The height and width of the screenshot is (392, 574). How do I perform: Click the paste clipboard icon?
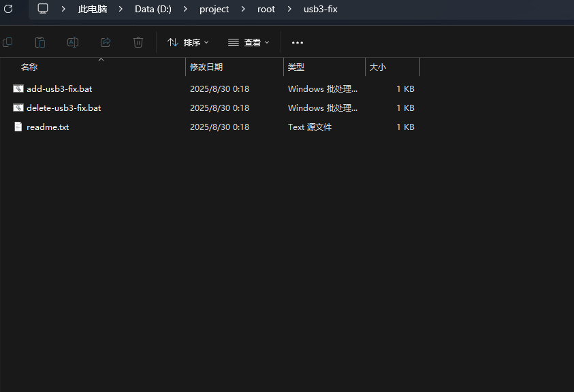40,42
